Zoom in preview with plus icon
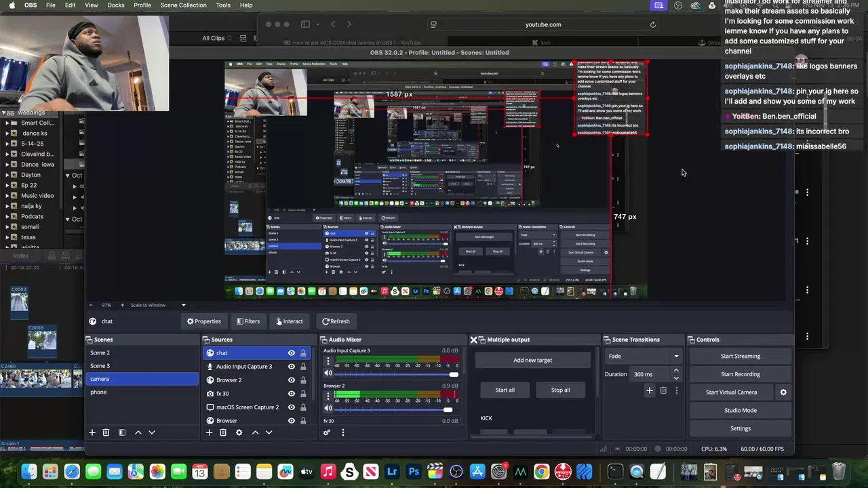This screenshot has height=488, width=868. pos(122,305)
